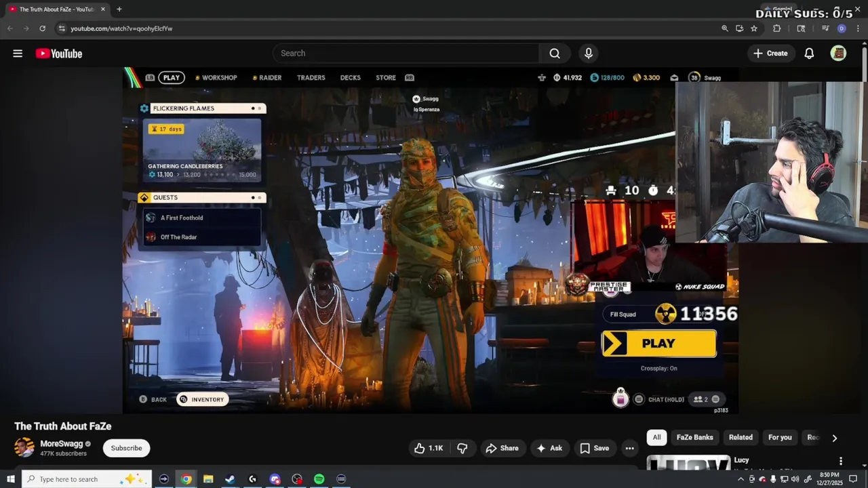The image size is (868, 488).
Task: Open Spotify from the taskbar
Action: pos(319,479)
